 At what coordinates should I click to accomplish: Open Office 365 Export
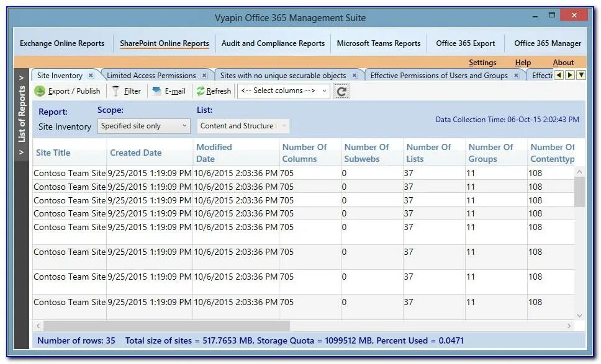(x=465, y=43)
